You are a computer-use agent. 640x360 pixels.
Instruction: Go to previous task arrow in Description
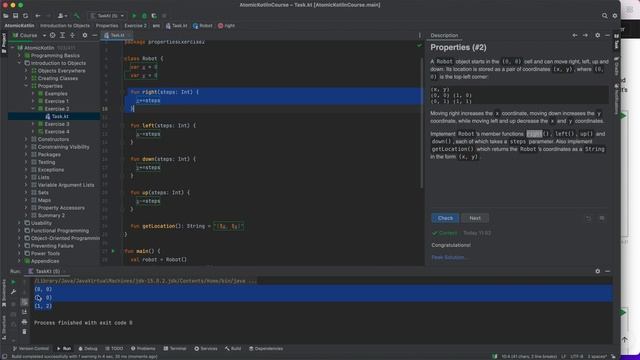pos(575,35)
